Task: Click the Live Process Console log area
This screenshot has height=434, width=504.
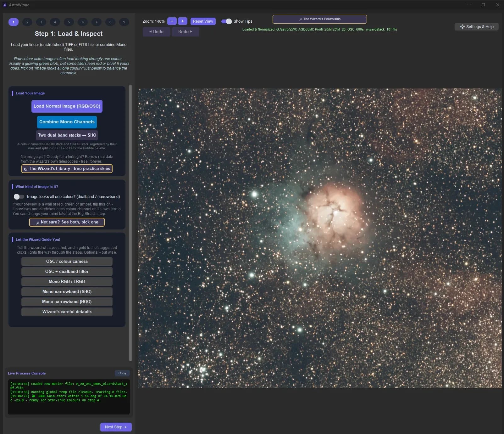Action: click(69, 397)
